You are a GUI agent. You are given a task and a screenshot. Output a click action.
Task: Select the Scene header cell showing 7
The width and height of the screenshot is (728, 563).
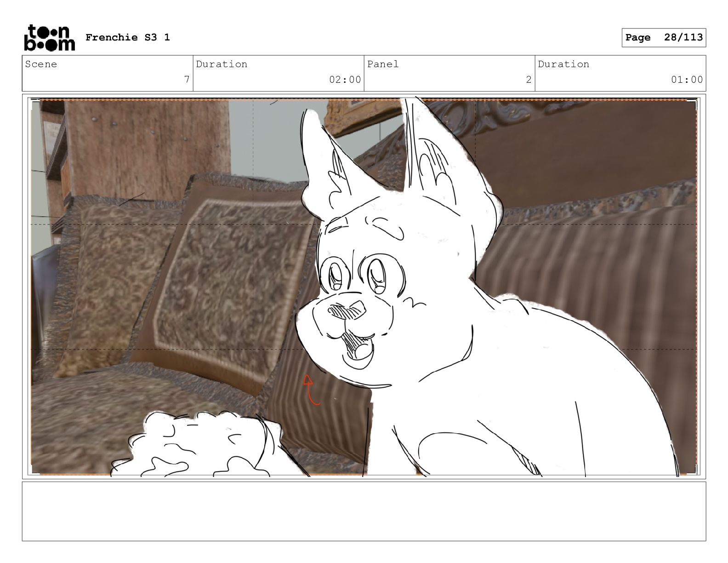pyautogui.click(x=108, y=73)
